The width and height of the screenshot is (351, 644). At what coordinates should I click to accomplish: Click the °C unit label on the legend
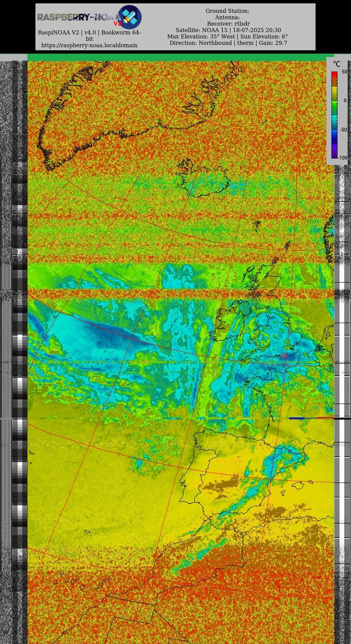point(336,64)
